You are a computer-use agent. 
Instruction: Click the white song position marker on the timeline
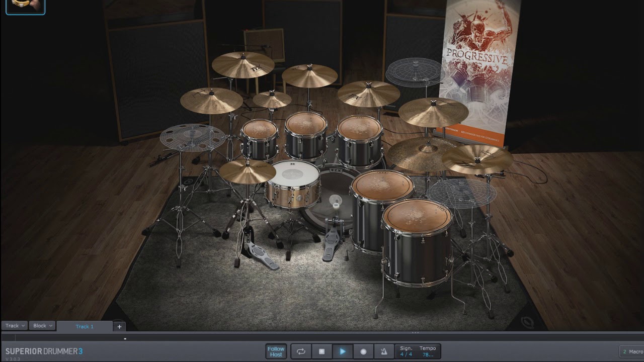125,338
